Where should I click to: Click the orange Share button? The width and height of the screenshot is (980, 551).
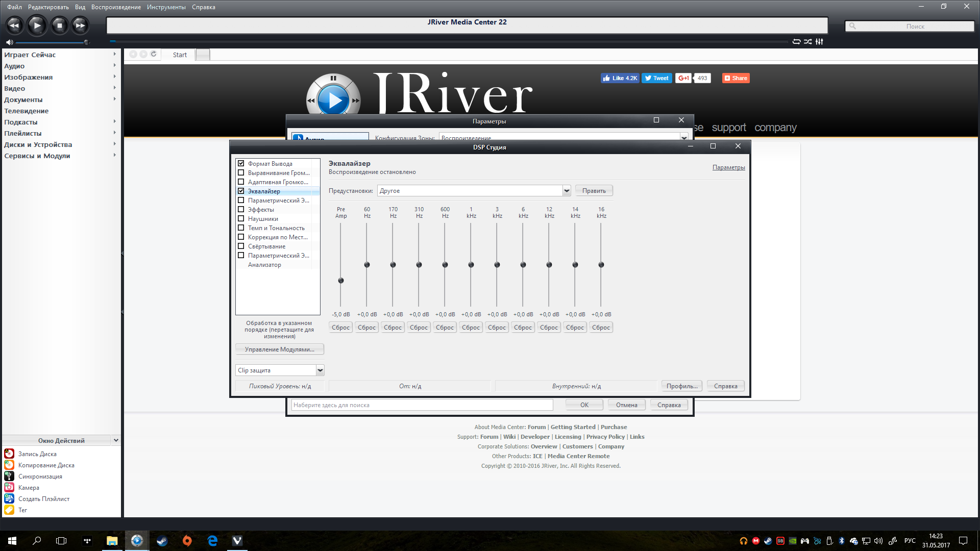[736, 78]
